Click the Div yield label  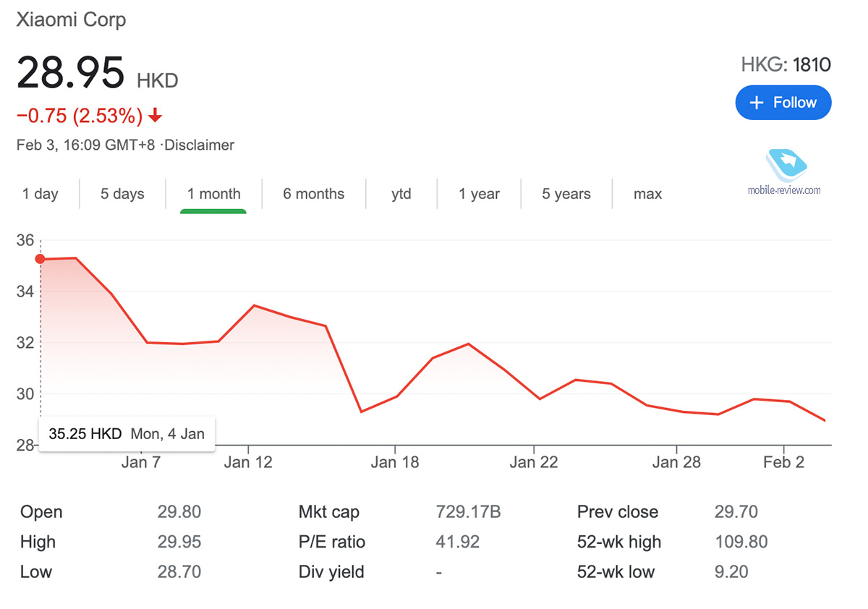click(x=331, y=572)
